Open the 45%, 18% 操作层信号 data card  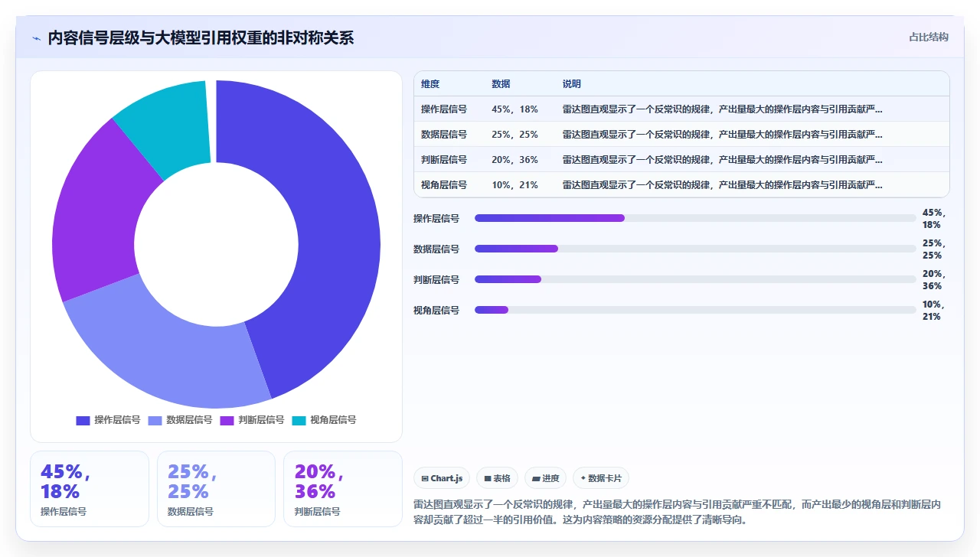click(x=90, y=489)
